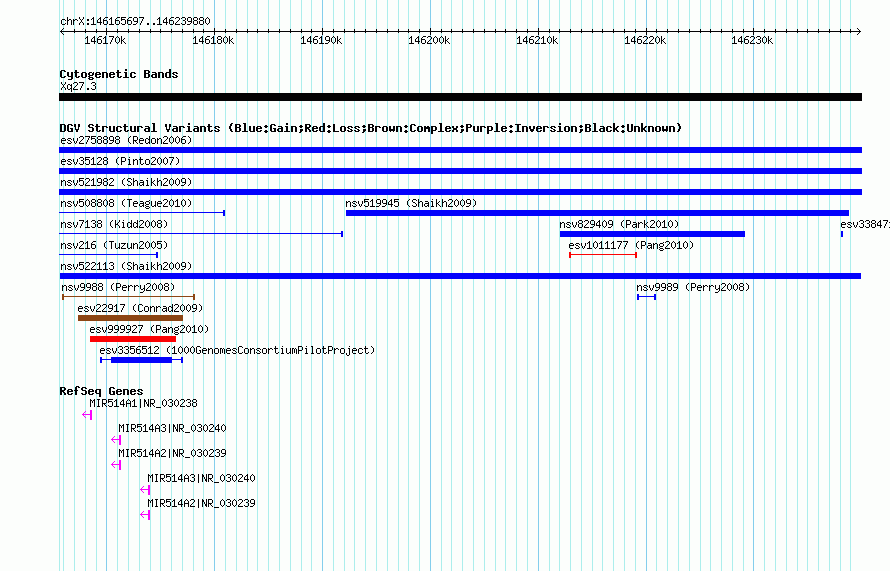Click the chrX:146165697..146239880 coordinate label
The height and width of the screenshot is (571, 890).
(135, 21)
